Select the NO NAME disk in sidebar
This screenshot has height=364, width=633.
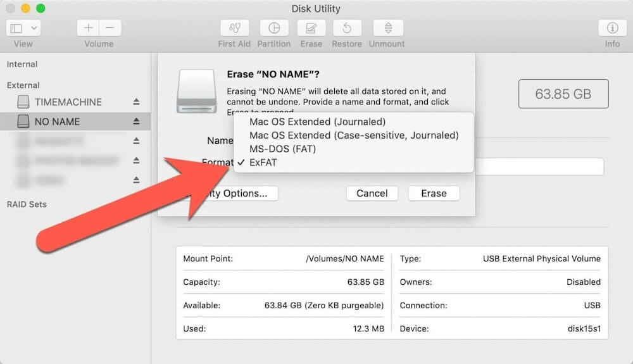[75, 122]
